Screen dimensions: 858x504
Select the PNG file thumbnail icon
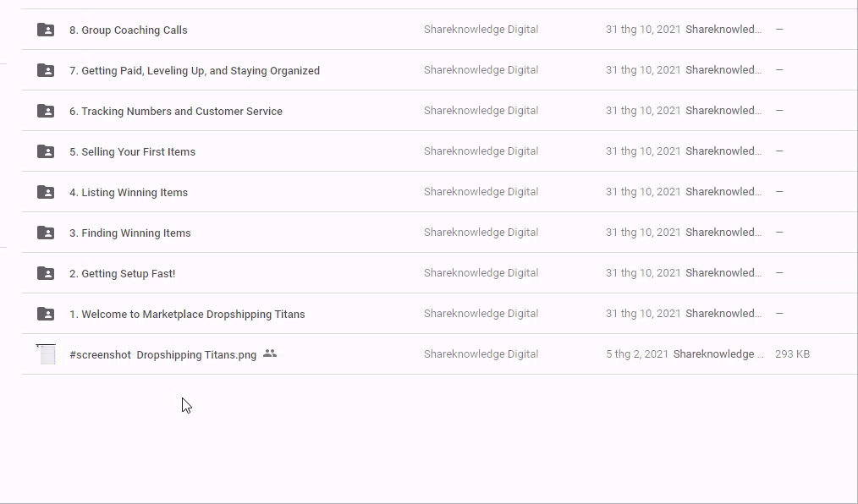47,354
